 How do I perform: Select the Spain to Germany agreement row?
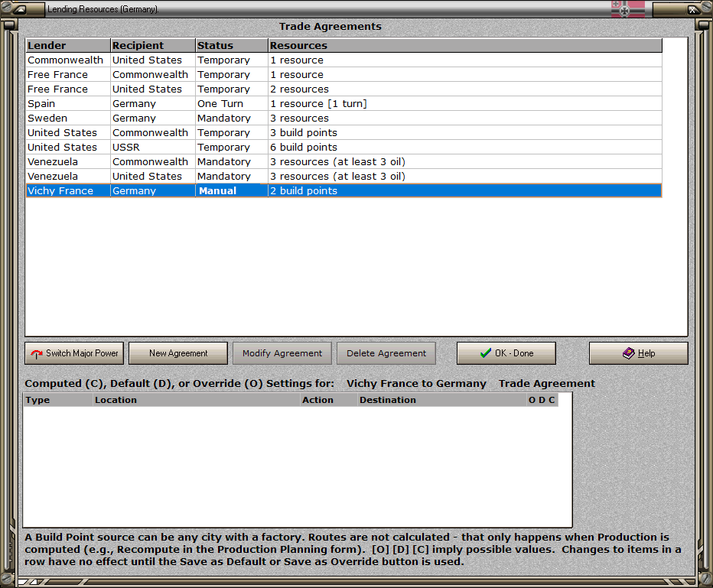[x=343, y=103]
